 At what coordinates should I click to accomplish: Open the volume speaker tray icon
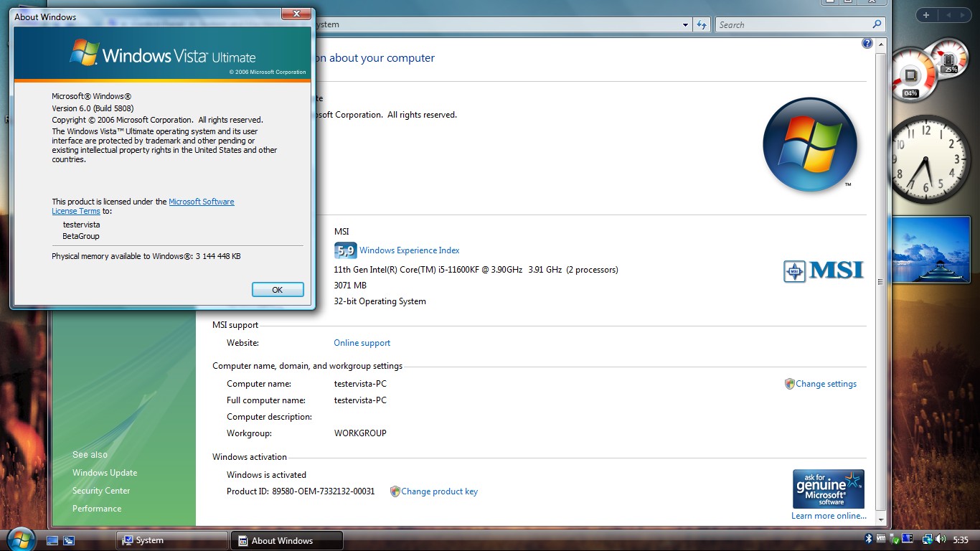[941, 539]
